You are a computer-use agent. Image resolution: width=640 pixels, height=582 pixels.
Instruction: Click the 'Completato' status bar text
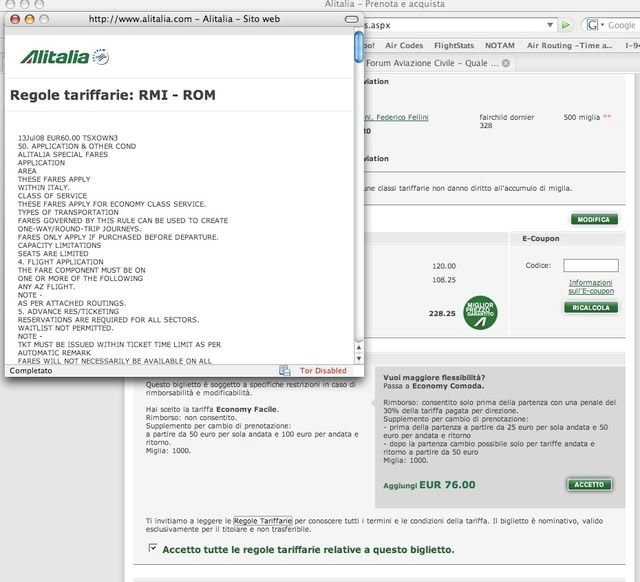(x=31, y=371)
